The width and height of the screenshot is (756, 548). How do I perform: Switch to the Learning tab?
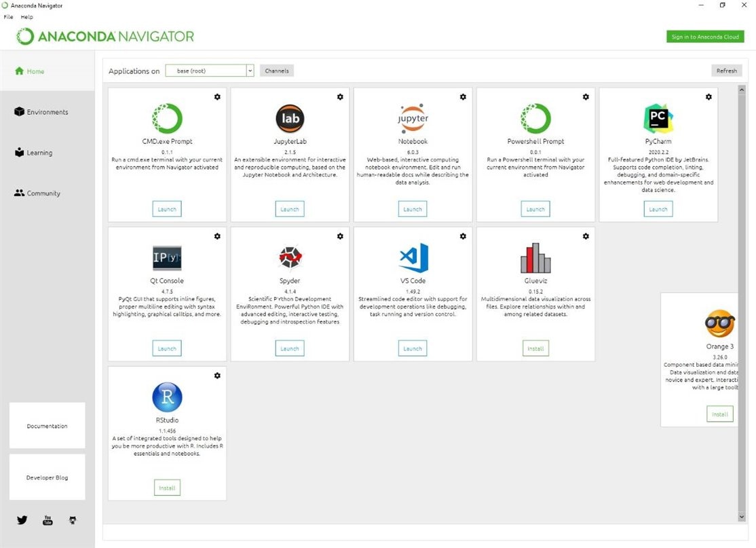(48, 152)
